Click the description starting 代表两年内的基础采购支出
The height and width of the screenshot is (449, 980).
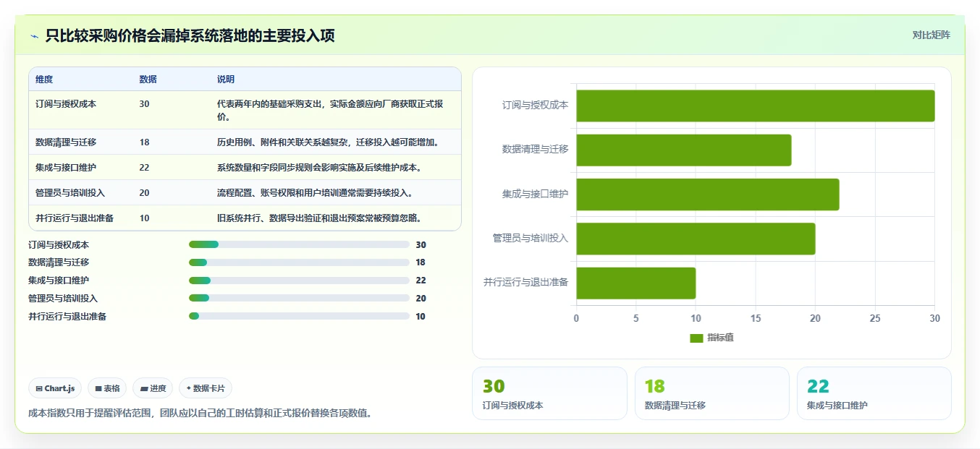330,111
